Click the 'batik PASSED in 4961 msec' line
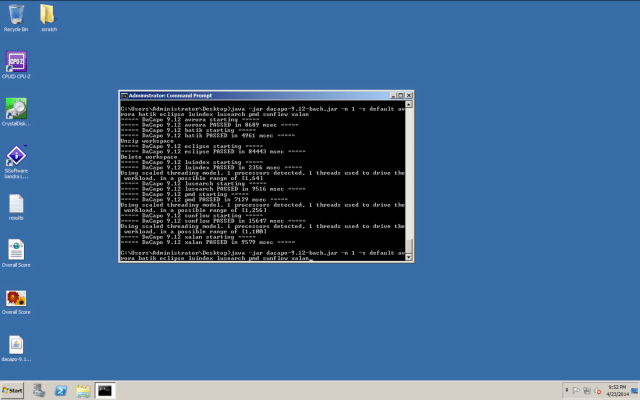 208,136
